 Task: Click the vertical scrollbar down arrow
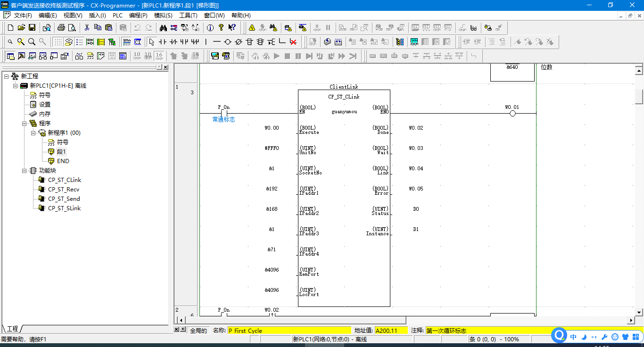point(639,312)
